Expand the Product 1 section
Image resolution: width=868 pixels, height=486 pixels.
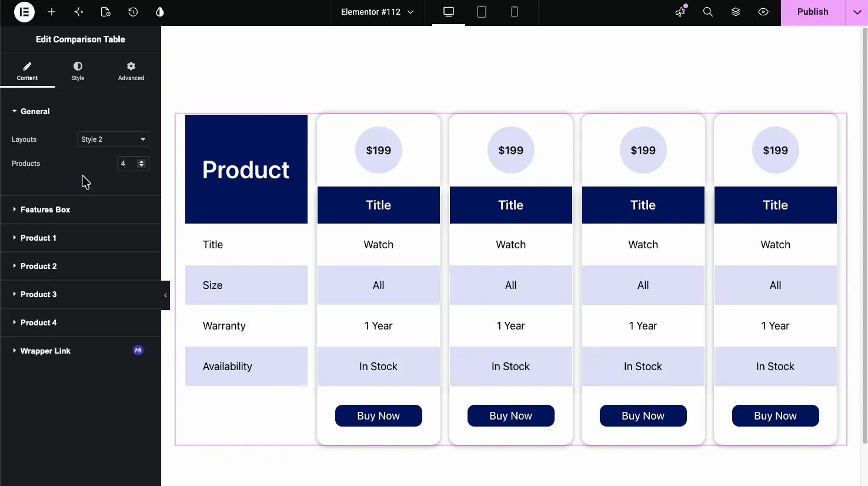click(x=81, y=238)
